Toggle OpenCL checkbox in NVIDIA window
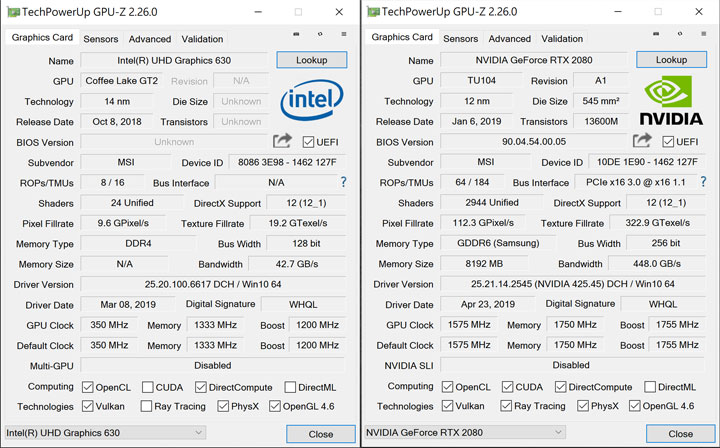The image size is (720, 448). 447,386
